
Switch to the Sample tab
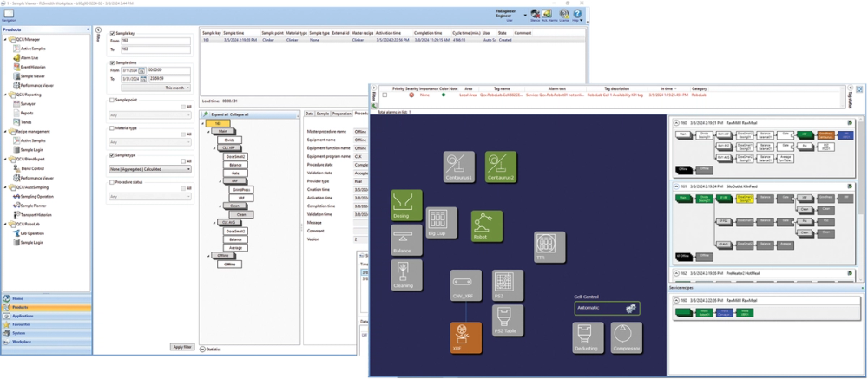(x=323, y=114)
